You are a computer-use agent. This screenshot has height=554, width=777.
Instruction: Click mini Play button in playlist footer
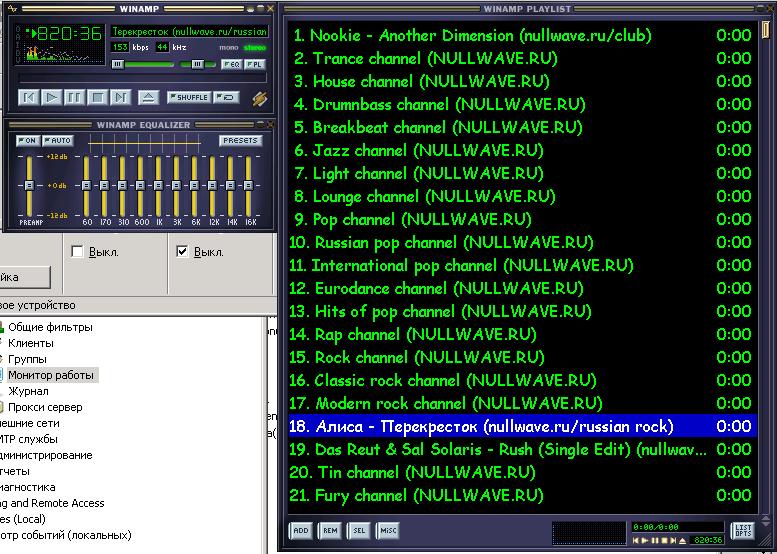tap(646, 541)
